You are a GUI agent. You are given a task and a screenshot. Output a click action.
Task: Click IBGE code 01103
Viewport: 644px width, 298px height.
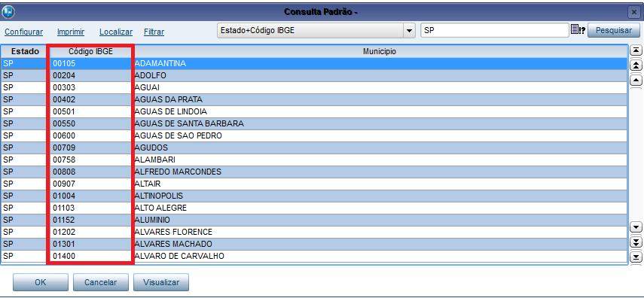pyautogui.click(x=64, y=208)
